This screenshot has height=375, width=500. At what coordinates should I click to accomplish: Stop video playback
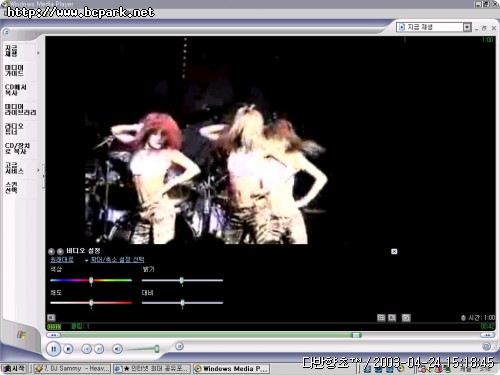[x=68, y=349]
